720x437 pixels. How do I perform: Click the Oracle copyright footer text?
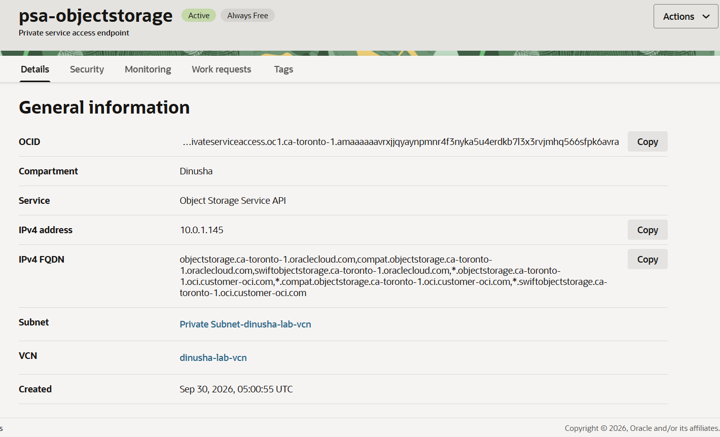[x=642, y=428]
